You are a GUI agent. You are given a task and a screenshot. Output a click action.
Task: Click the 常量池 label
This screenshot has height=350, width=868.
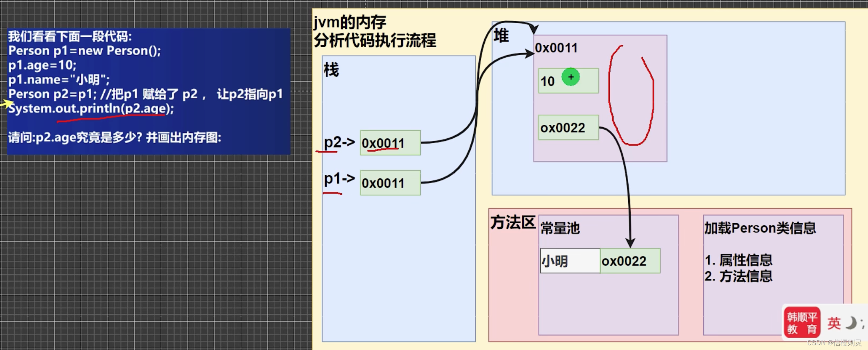pos(560,228)
